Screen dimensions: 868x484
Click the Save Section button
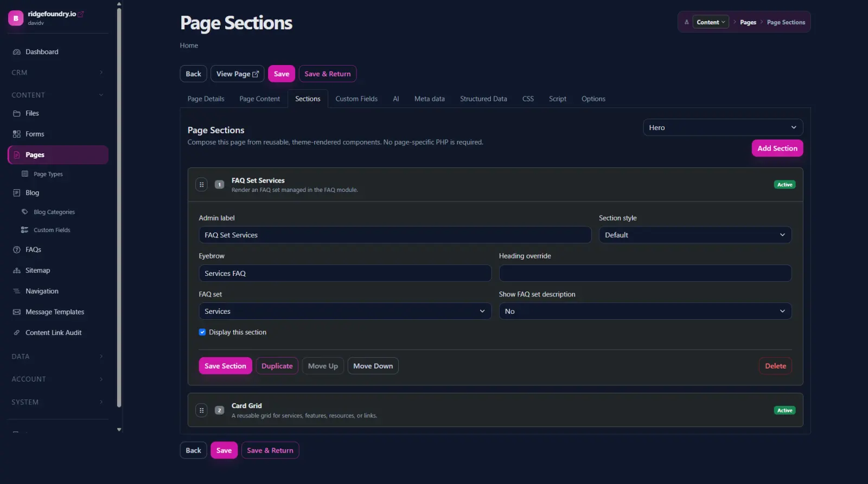tap(225, 366)
